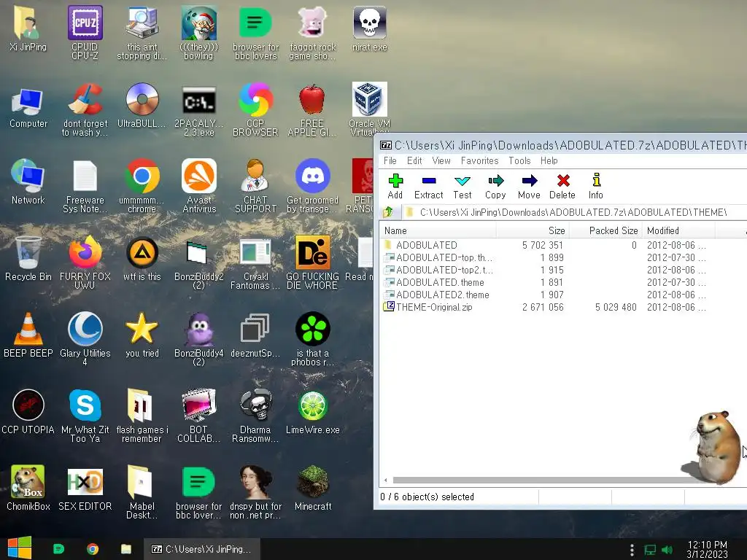Go up one folder with the arrow icon
Screen dimensions: 747x560
coord(388,212)
